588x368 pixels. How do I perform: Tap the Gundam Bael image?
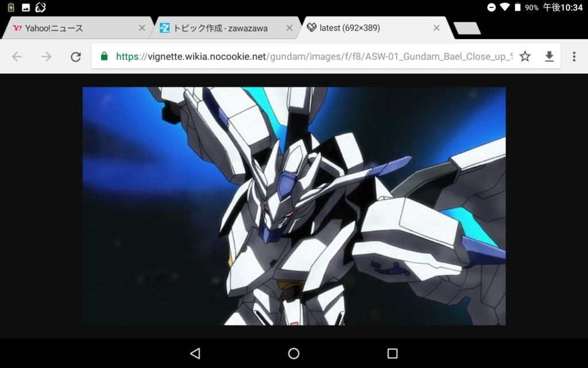click(x=294, y=206)
